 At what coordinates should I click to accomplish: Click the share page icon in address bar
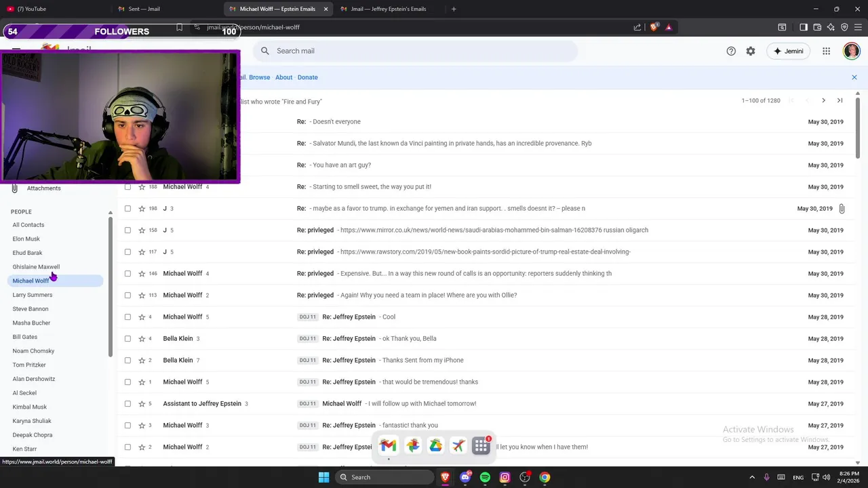tap(637, 27)
